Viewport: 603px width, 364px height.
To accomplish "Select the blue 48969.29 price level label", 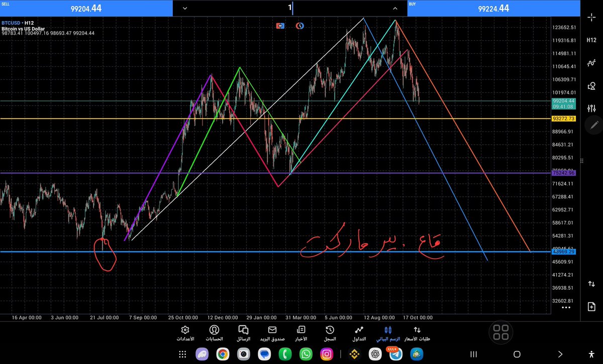I will pos(563,252).
